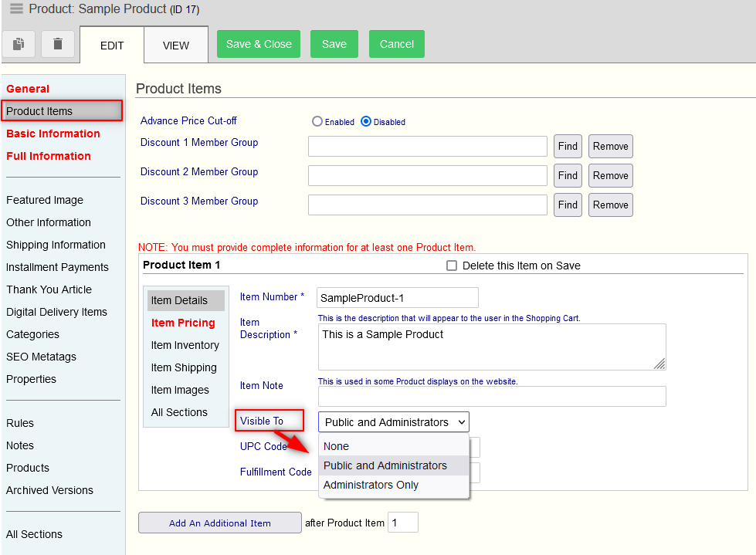
Task: Click the Item Number field
Action: [398, 298]
